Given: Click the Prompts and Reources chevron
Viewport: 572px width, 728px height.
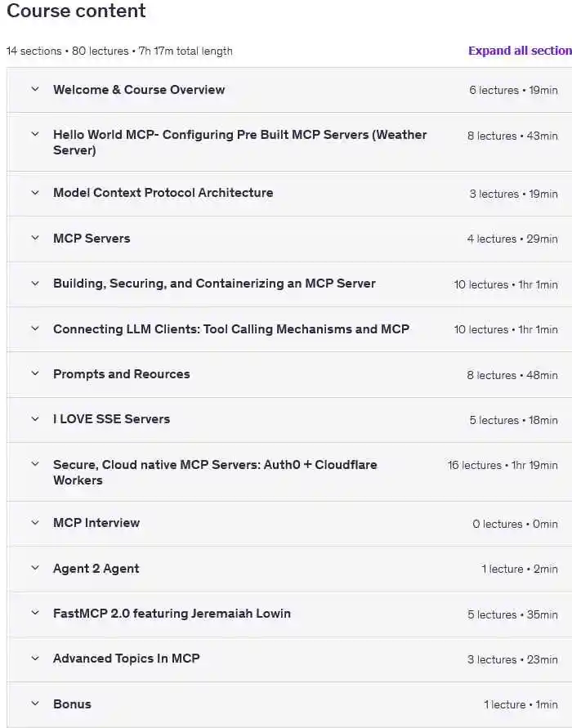Looking at the screenshot, I should (35, 373).
